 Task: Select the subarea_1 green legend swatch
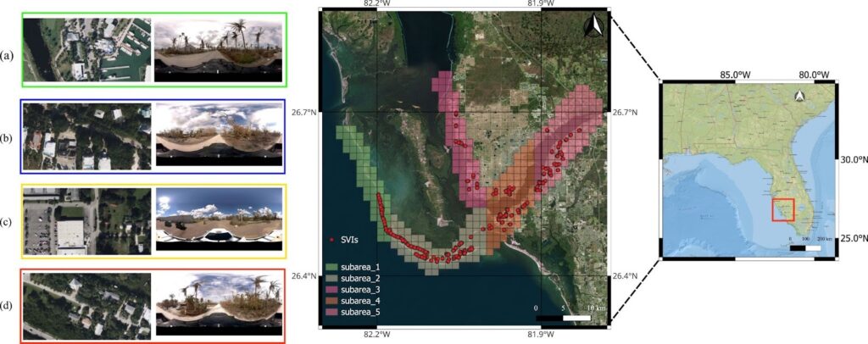click(x=334, y=267)
